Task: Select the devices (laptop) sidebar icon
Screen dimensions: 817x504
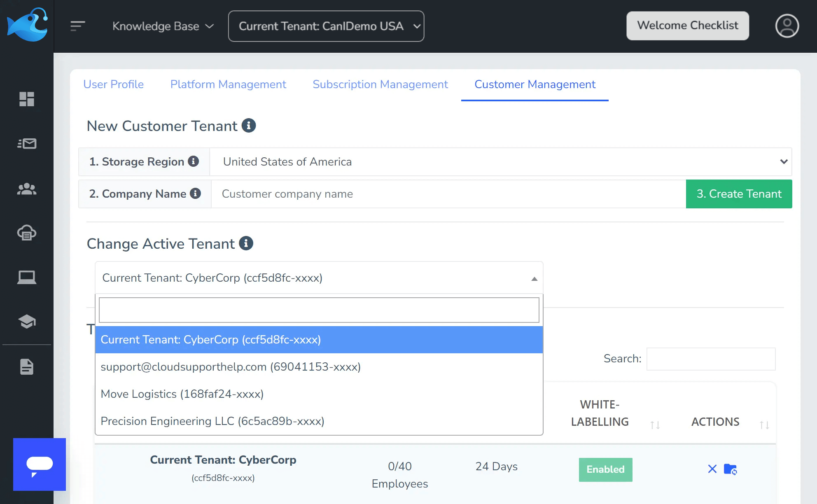Action: click(x=26, y=277)
